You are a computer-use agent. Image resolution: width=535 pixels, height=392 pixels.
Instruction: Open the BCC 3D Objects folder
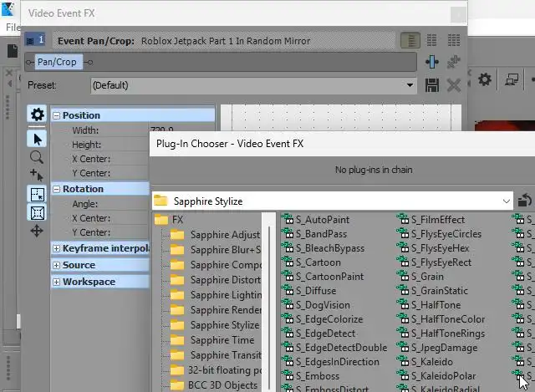point(214,384)
